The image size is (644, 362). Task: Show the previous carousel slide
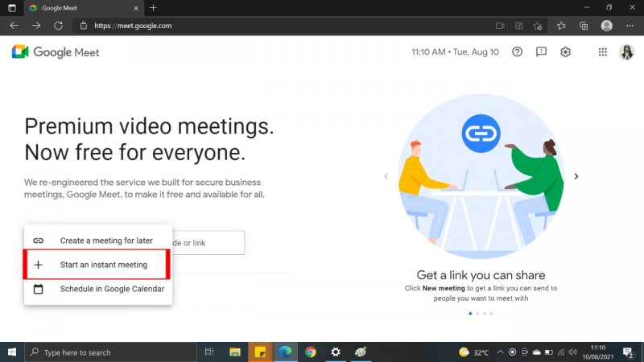coord(386,176)
